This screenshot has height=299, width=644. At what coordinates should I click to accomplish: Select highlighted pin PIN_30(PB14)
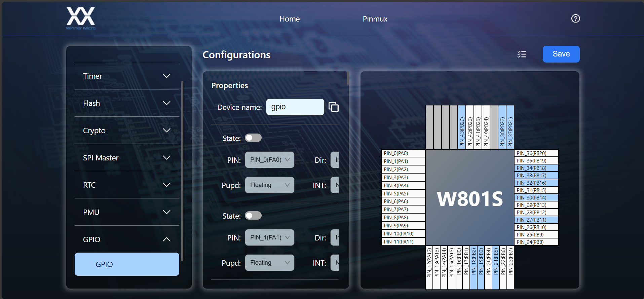point(536,198)
